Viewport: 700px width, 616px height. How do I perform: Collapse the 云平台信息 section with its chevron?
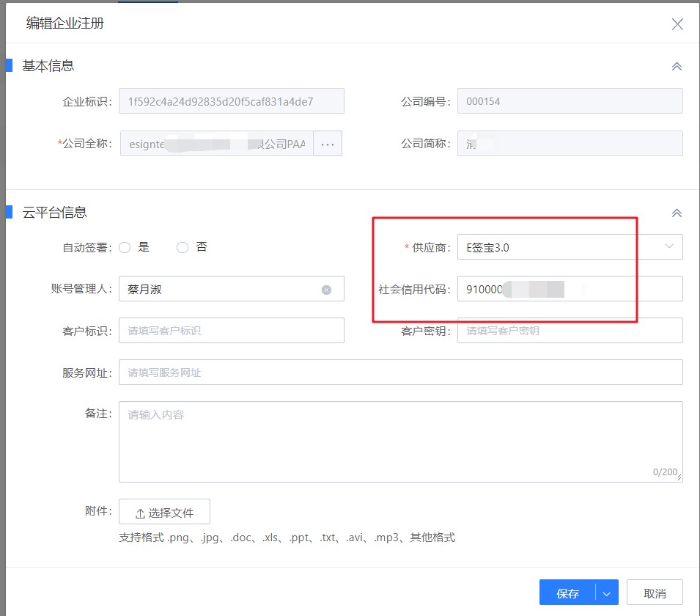677,213
